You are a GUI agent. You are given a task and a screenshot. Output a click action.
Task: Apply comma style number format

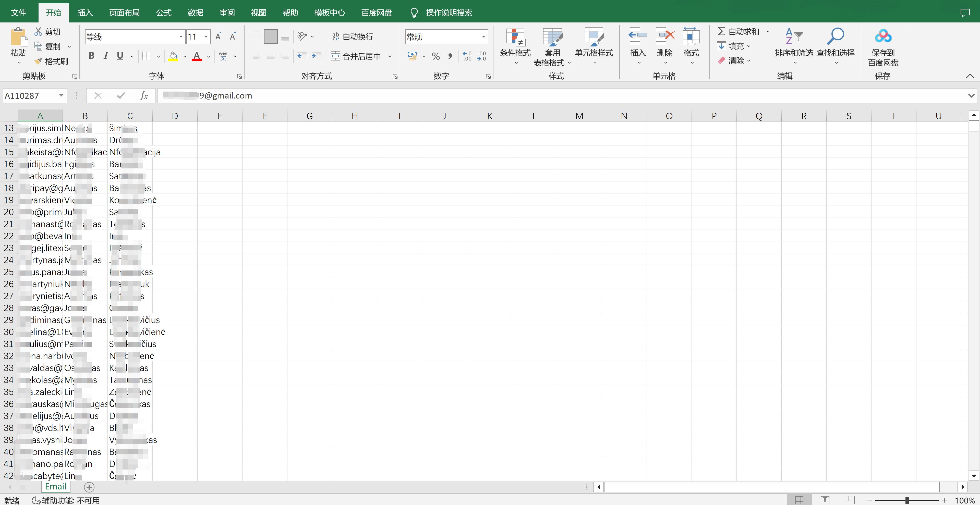coord(450,56)
